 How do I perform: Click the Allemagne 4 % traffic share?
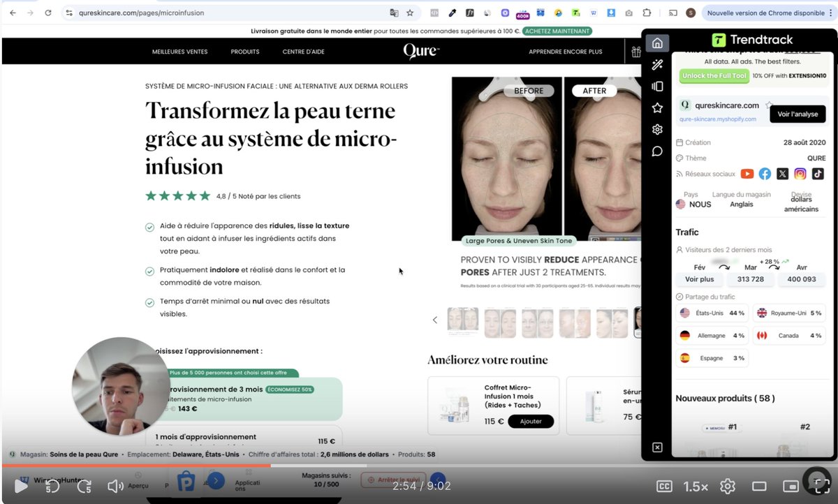pos(712,336)
